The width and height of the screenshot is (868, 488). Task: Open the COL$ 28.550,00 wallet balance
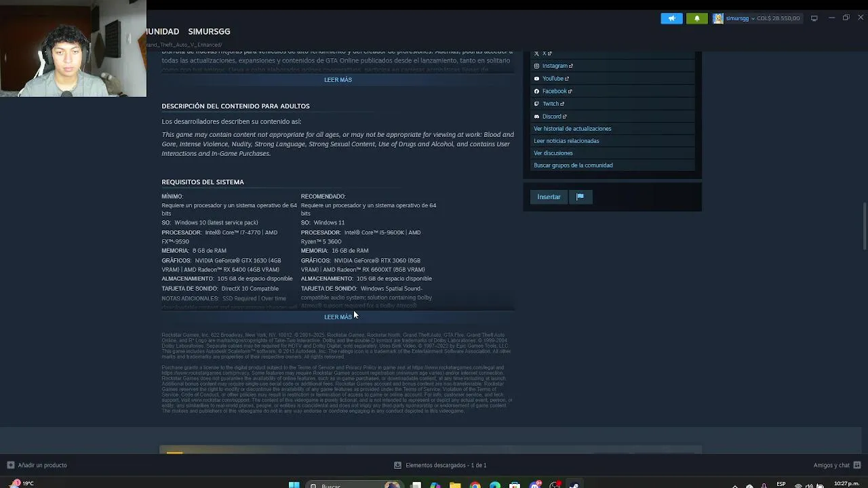tap(778, 18)
